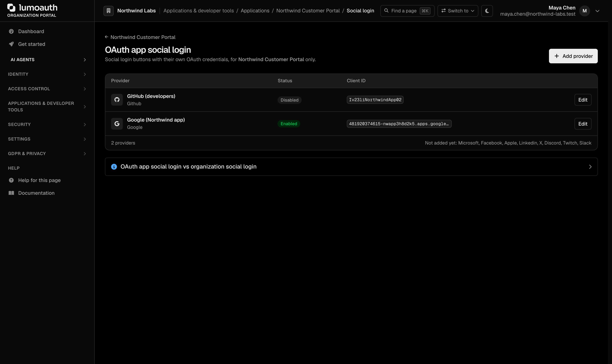The width and height of the screenshot is (612, 364).
Task: Click the Disabled status badge for GitHub
Action: coord(289,100)
